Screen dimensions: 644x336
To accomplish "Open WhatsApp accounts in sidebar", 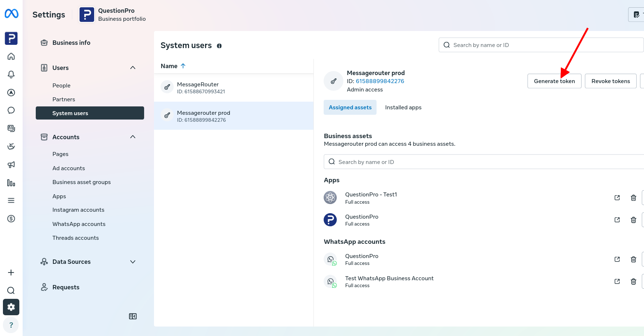I will point(79,224).
